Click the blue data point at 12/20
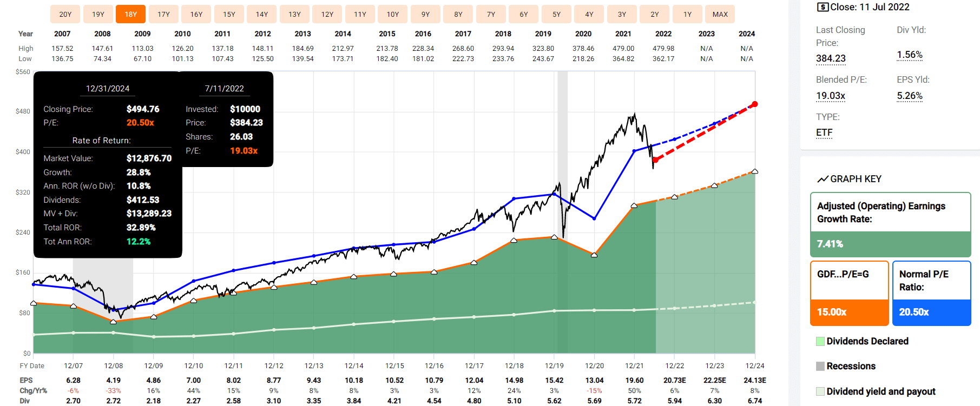The height and width of the screenshot is (406, 980). pyautogui.click(x=594, y=218)
